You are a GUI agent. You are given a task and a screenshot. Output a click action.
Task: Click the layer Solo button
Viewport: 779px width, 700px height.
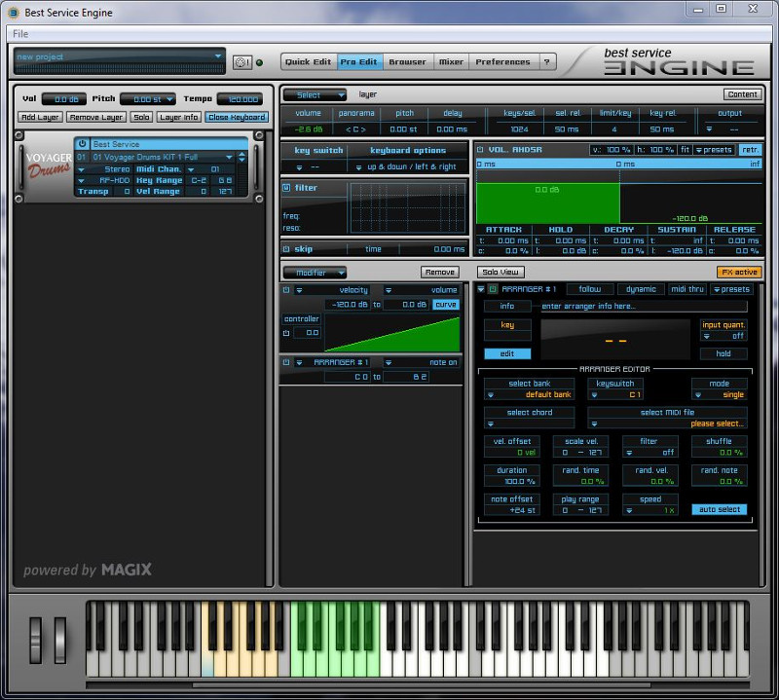(x=141, y=117)
